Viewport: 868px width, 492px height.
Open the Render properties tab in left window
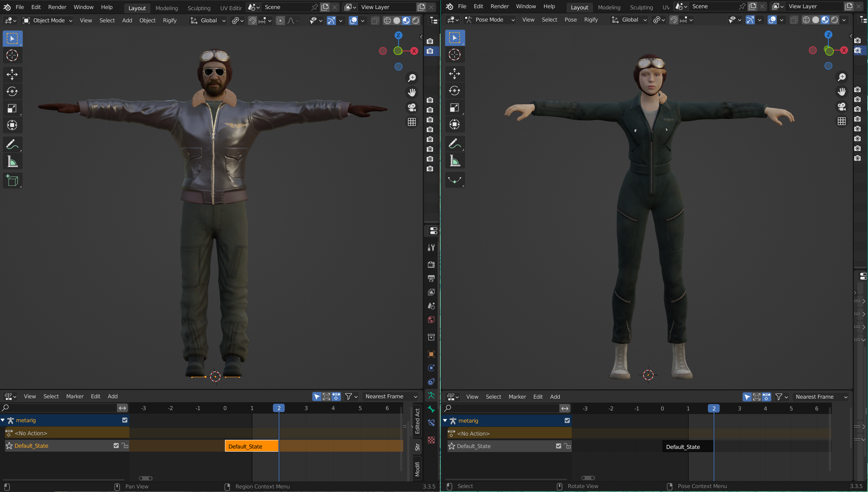click(431, 265)
